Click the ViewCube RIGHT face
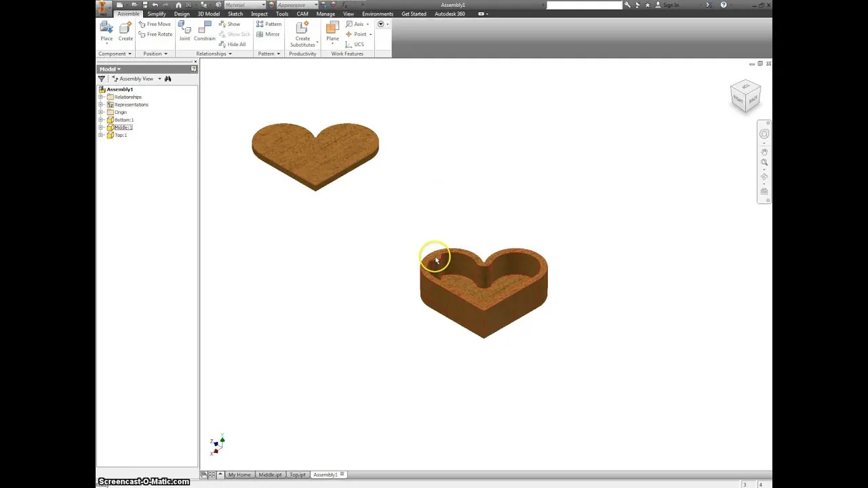 pos(738,100)
